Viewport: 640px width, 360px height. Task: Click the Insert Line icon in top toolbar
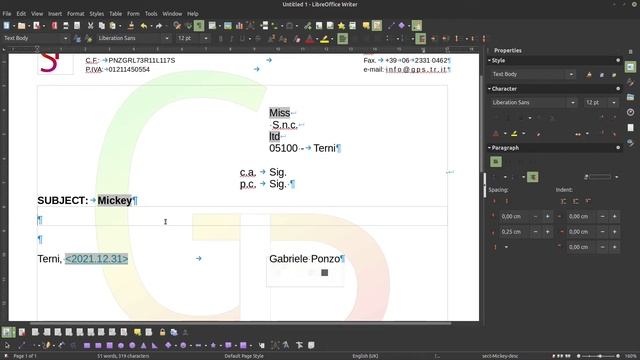tap(391, 26)
